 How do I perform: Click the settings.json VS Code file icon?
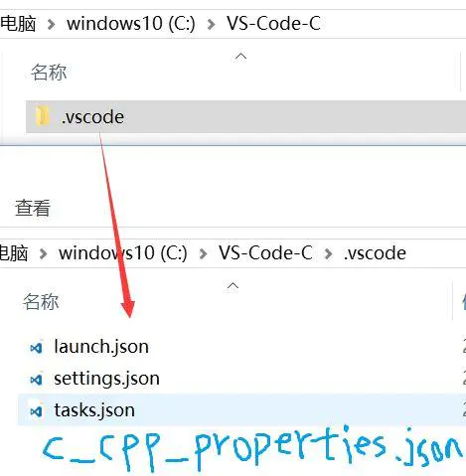pos(36,379)
